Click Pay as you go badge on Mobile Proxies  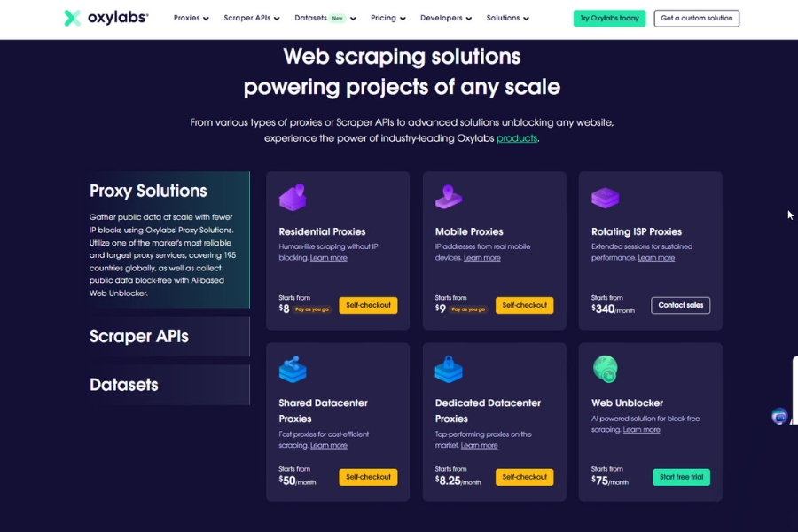(468, 309)
